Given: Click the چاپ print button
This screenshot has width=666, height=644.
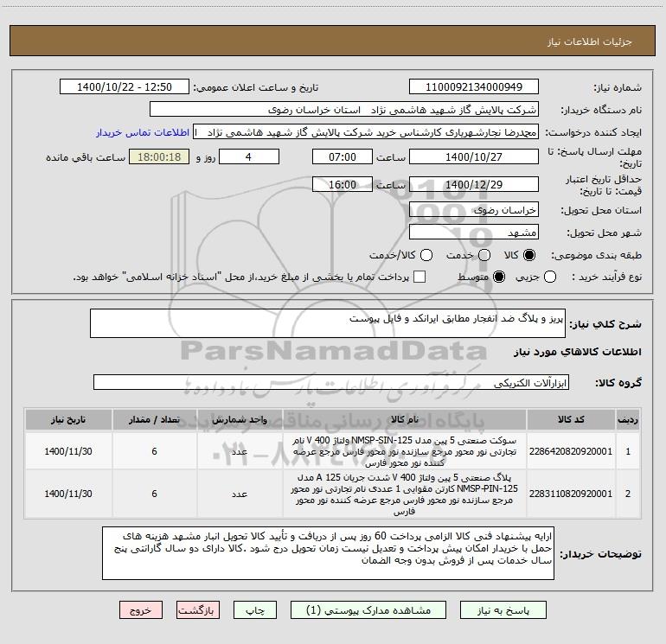Looking at the screenshot, I should (255, 610).
